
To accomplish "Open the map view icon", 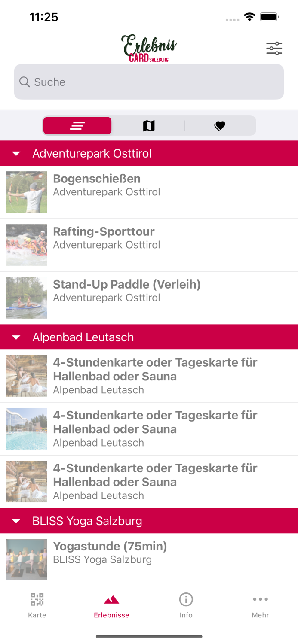I will 148,125.
